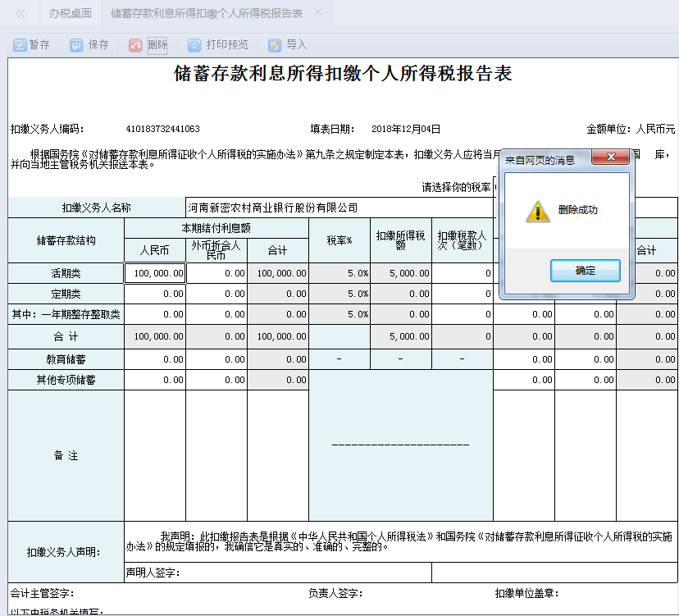The width and height of the screenshot is (679, 616).
Task: Click the 教育储蓄 row amount cell
Action: 153,358
